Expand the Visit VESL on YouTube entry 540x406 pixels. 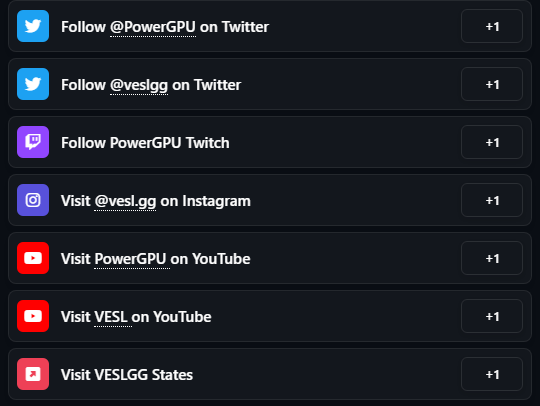270,316
